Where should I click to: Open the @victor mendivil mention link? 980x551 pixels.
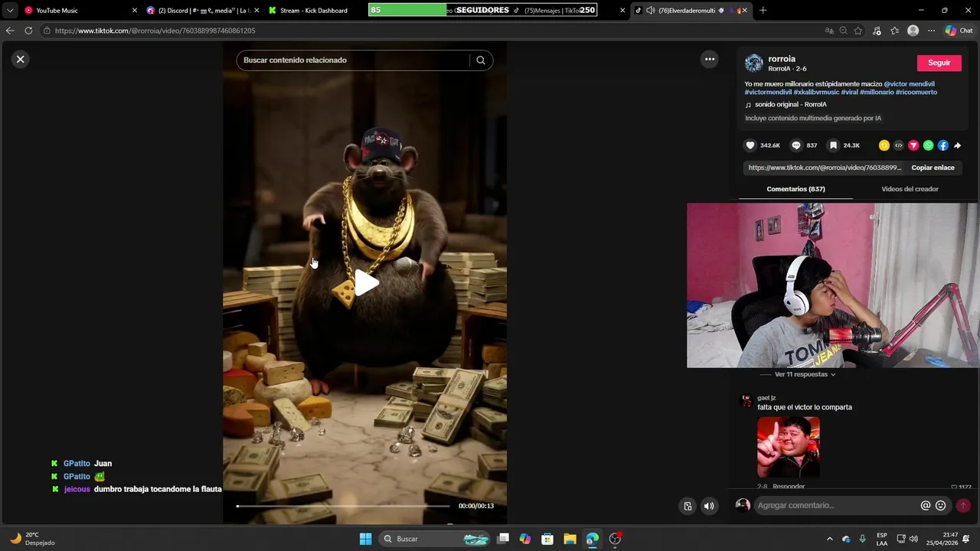[909, 84]
